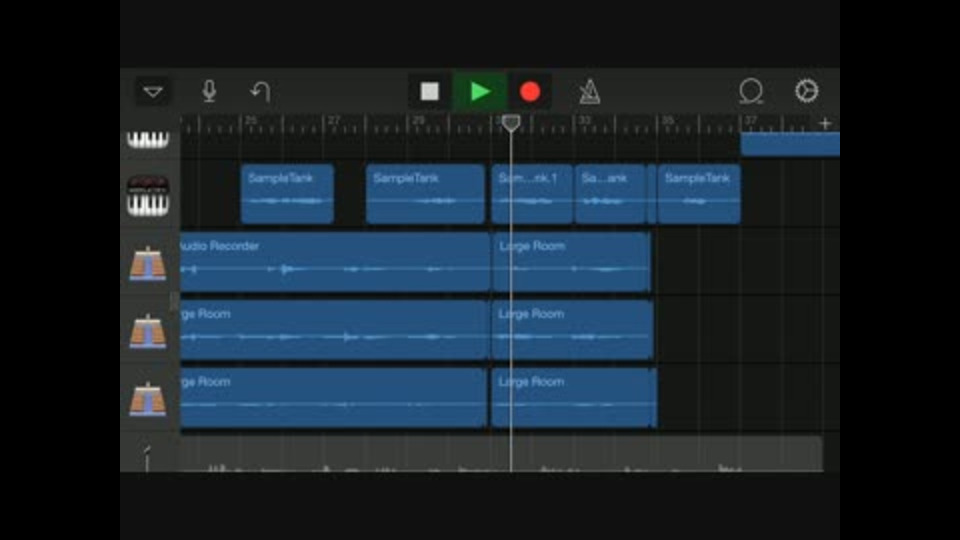Select Large Room region after playhead, third audio track
Image resolution: width=960 pixels, height=540 pixels.
(x=574, y=397)
